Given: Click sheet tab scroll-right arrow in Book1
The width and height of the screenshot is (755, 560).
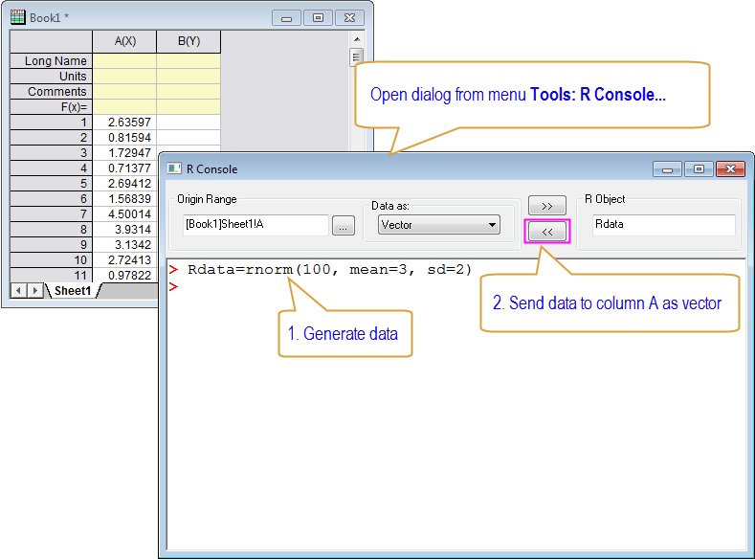Looking at the screenshot, I should tap(34, 291).
